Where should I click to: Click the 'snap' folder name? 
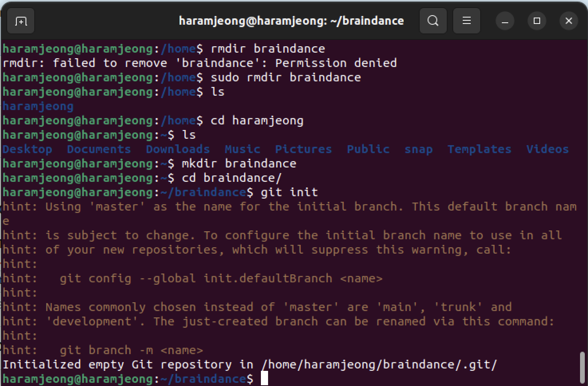click(418, 150)
